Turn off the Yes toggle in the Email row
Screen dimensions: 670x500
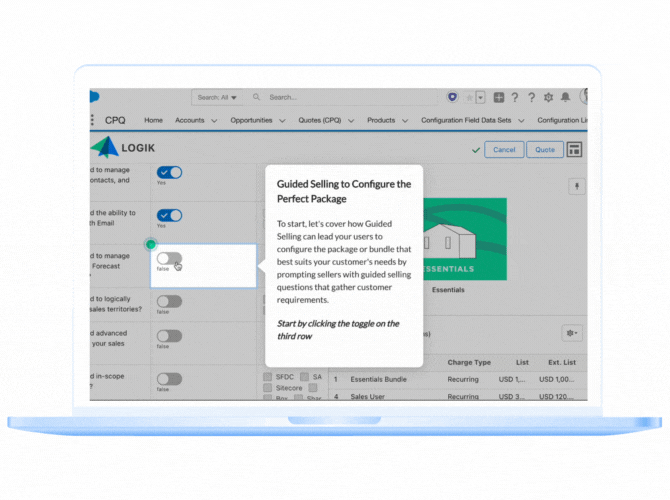(170, 215)
